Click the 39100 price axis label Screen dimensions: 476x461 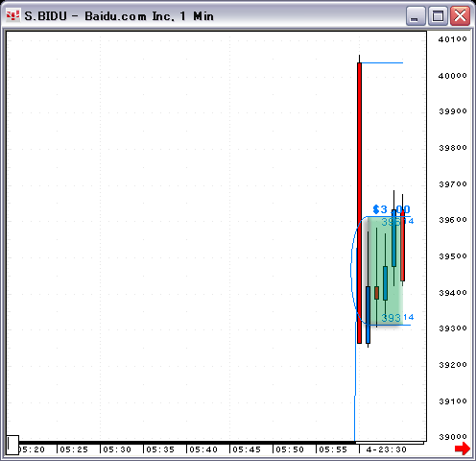(x=452, y=401)
